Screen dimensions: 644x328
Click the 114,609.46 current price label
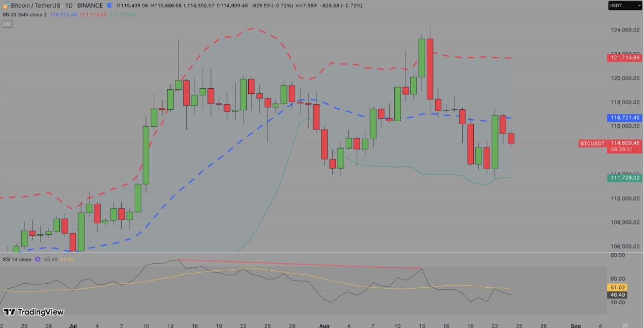(625, 143)
